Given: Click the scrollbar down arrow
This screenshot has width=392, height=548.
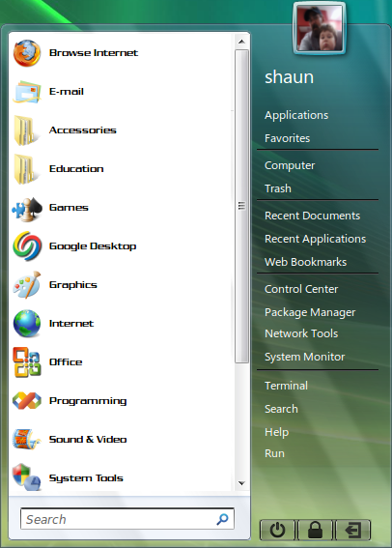Looking at the screenshot, I should (x=241, y=483).
